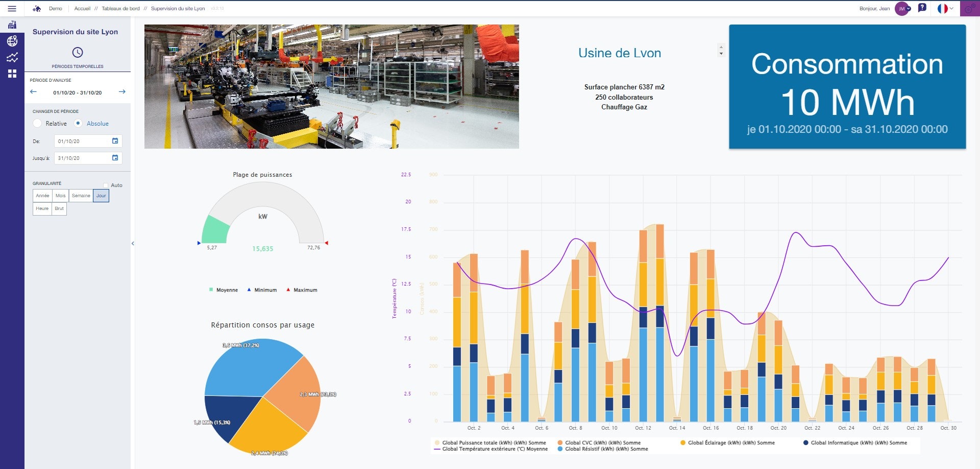
Task: Click the Oct. 20 x-axis label
Action: click(x=778, y=428)
